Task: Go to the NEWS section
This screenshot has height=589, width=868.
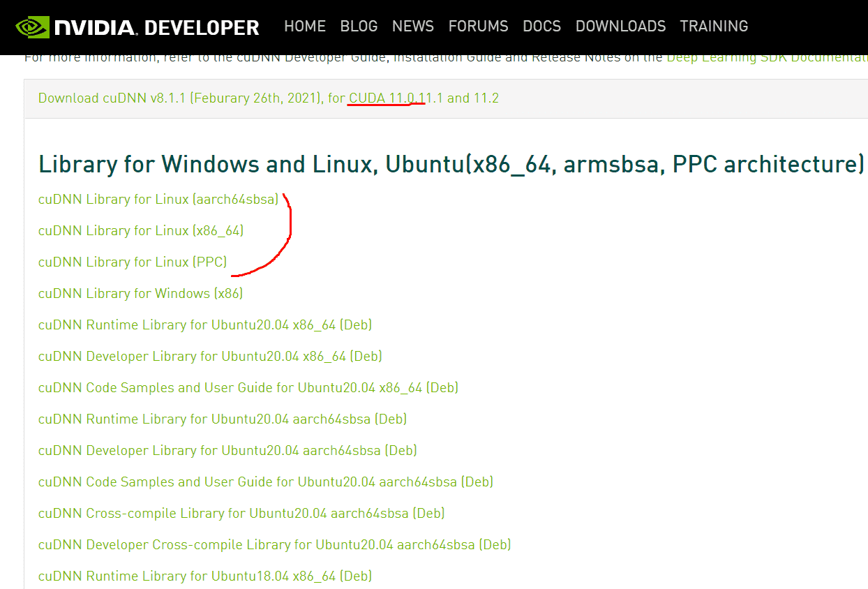Action: [413, 27]
